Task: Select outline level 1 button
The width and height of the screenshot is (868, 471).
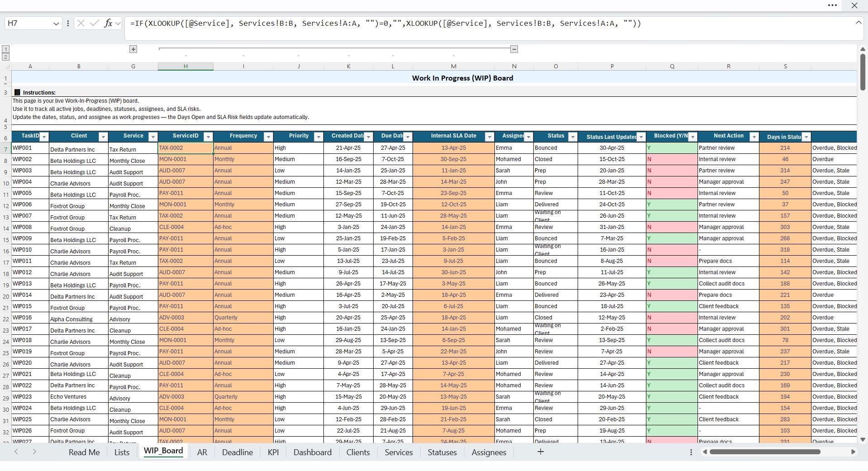Action: tap(5, 49)
